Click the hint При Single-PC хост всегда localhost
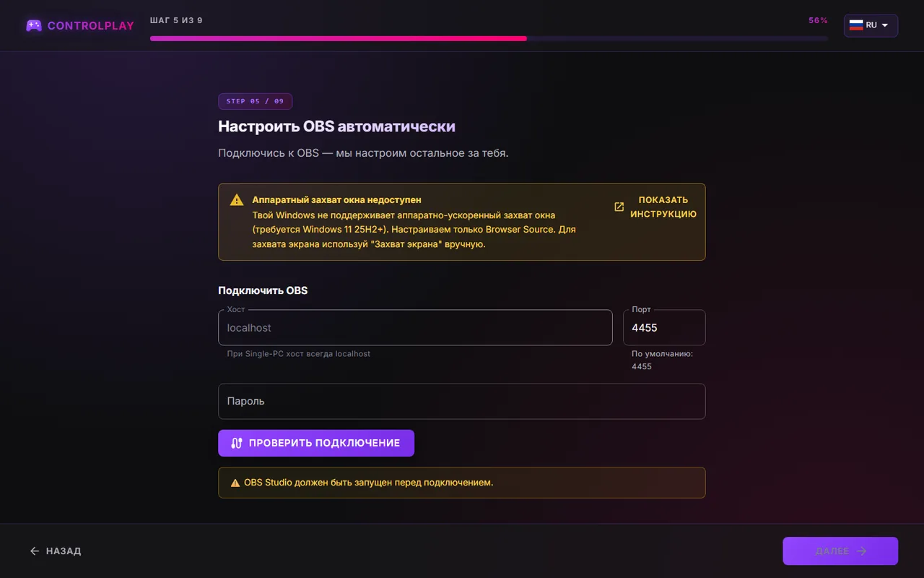The image size is (924, 578). 298,354
